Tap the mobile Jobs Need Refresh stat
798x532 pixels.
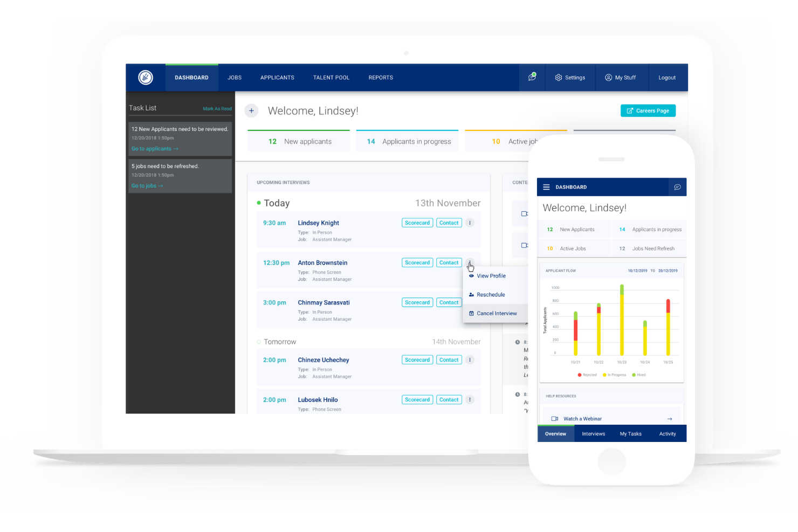click(x=649, y=248)
